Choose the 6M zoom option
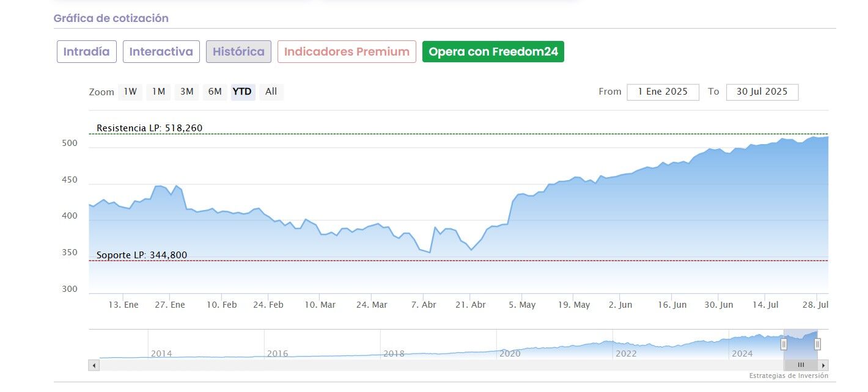868x392 pixels. [x=215, y=92]
